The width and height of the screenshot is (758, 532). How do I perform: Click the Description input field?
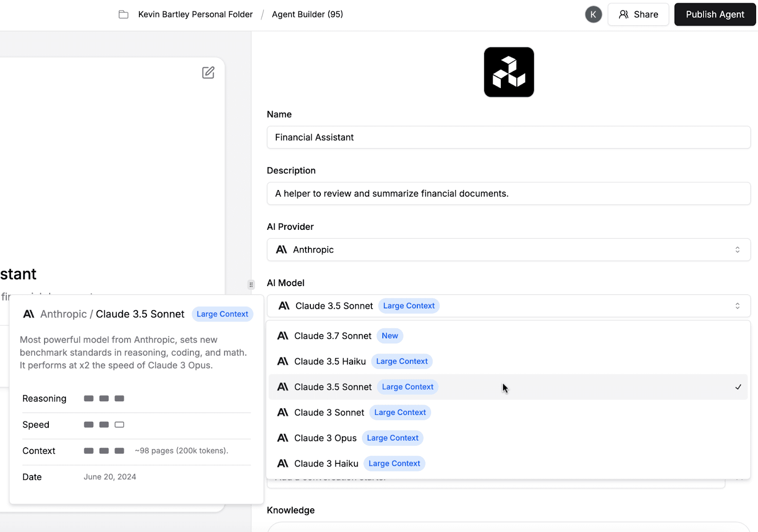[509, 193]
